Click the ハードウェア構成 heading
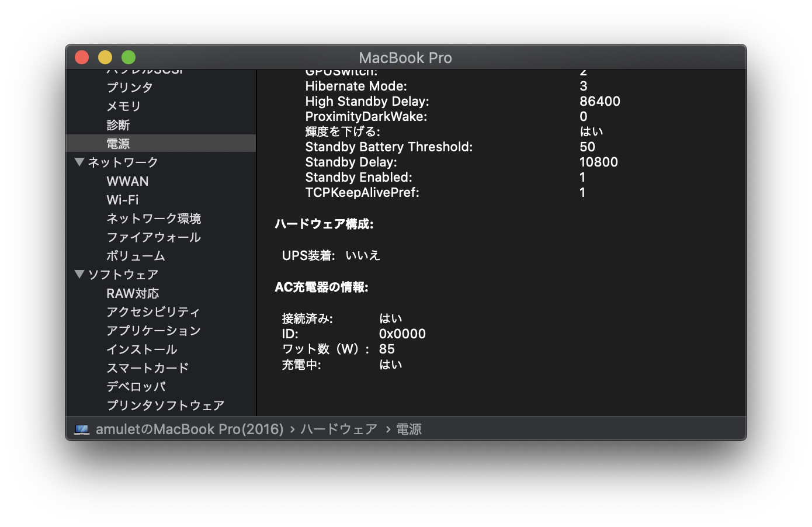 (324, 224)
